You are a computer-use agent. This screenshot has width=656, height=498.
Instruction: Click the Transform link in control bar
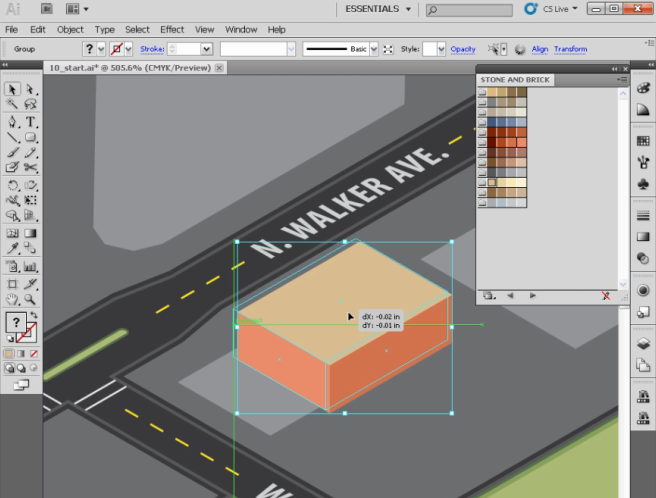[x=570, y=48]
